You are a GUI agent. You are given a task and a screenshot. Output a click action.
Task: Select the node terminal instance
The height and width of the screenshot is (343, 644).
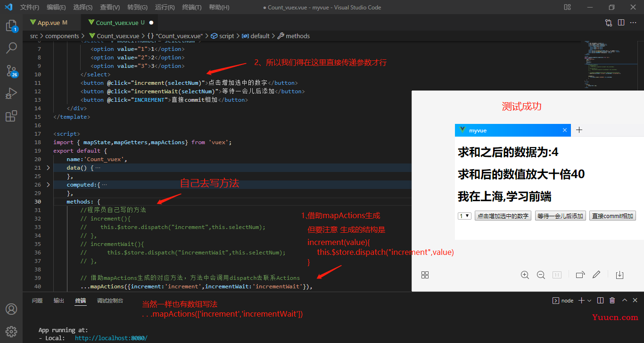click(563, 300)
